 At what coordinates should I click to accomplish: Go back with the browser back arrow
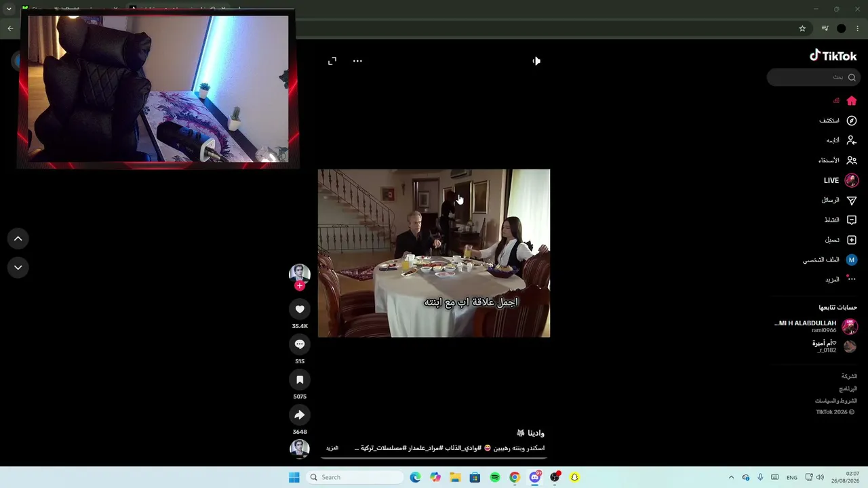point(10,28)
